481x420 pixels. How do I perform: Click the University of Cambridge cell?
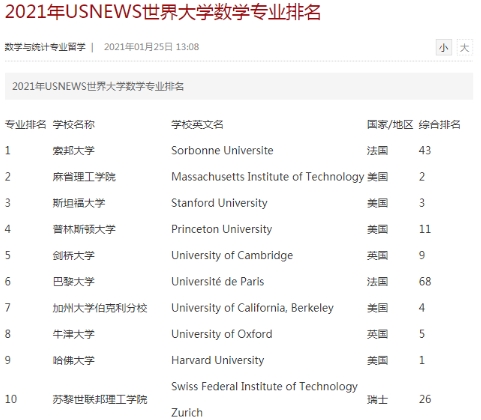point(232,256)
